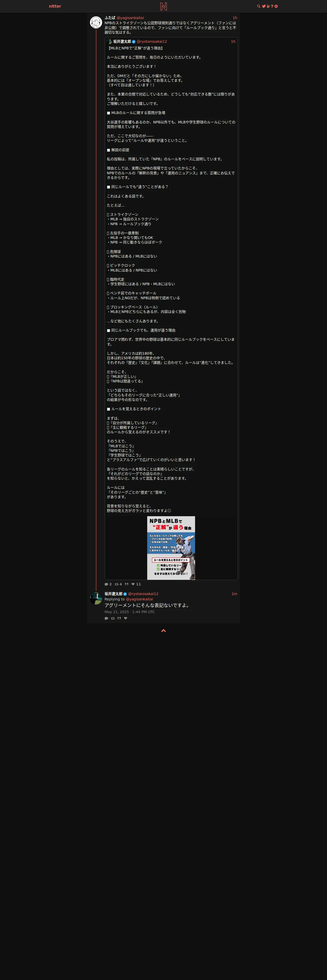This screenshot has height=980, width=327.
Task: Click the reply tweet's quote icon
Action: [x=119, y=618]
